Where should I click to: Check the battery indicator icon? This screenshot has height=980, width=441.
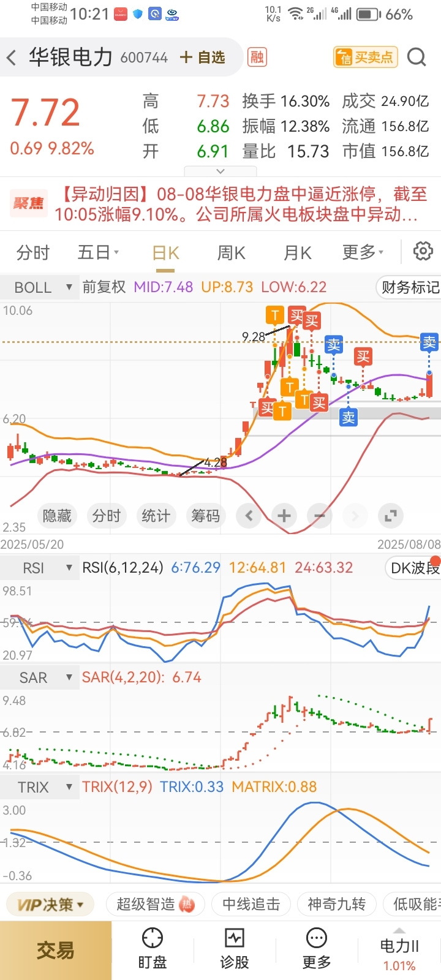pos(368,14)
